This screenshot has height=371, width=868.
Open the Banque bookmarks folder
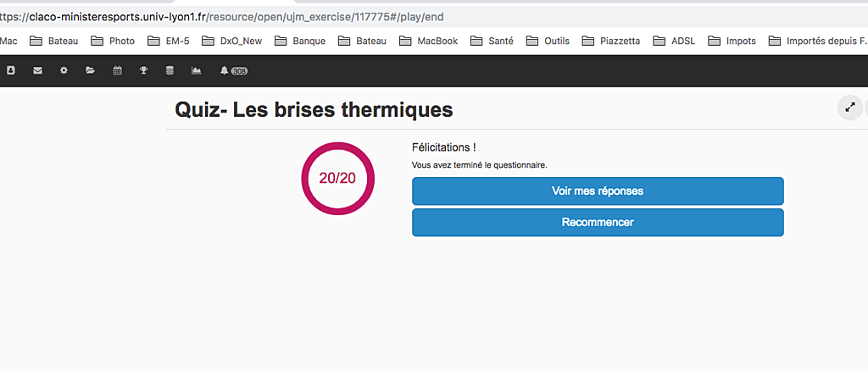[x=300, y=41]
